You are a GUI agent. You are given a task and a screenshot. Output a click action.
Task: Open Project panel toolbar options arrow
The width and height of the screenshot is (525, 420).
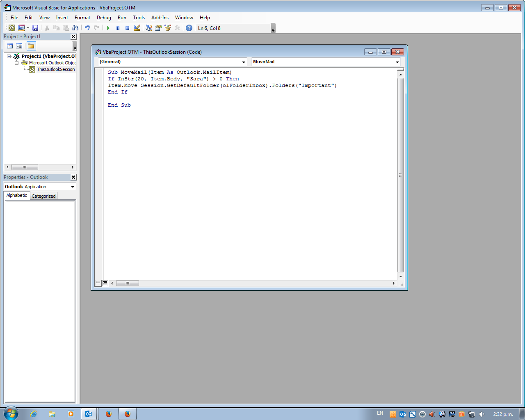tap(75, 46)
